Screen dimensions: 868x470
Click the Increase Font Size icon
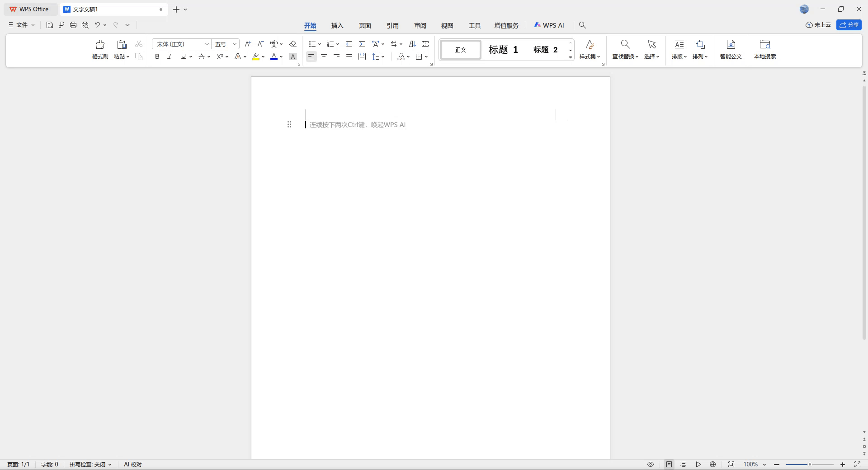click(248, 44)
